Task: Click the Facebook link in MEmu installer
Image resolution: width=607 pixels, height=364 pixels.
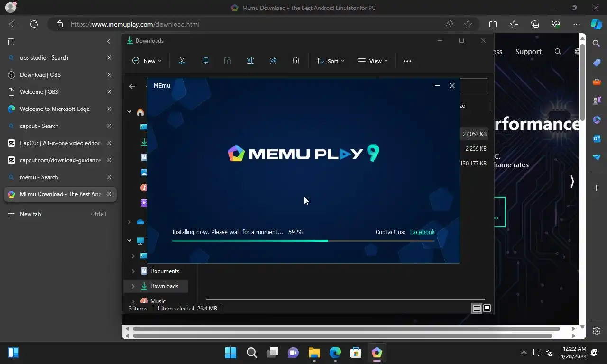Action: [422, 232]
